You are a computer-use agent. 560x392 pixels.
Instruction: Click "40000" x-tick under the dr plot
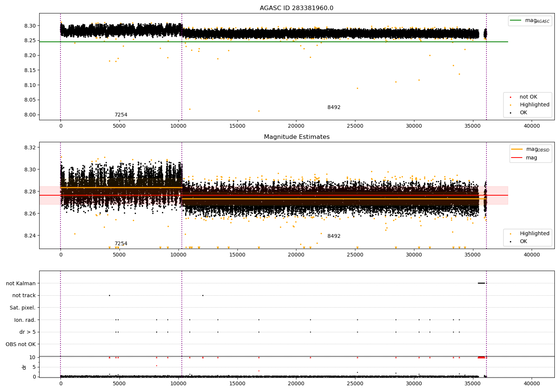[532, 383]
